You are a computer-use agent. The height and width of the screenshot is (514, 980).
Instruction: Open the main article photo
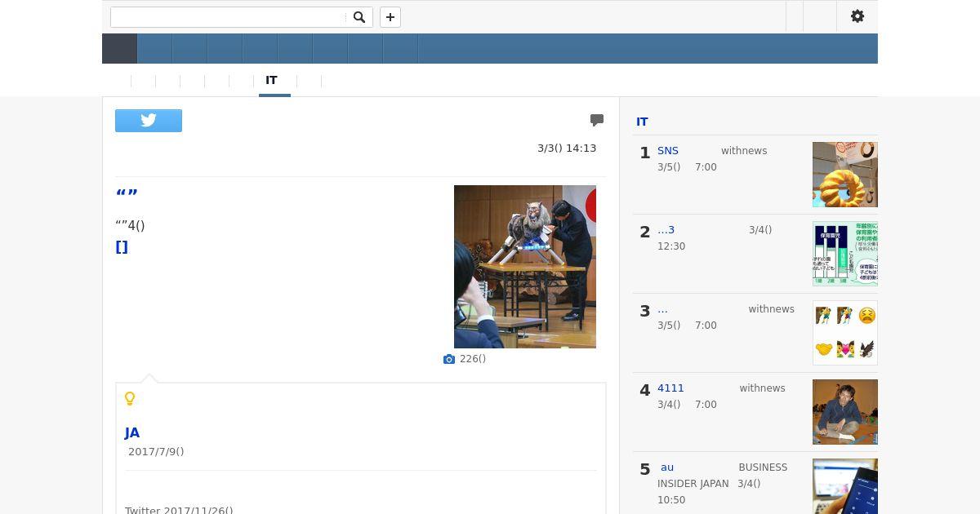pos(525,267)
